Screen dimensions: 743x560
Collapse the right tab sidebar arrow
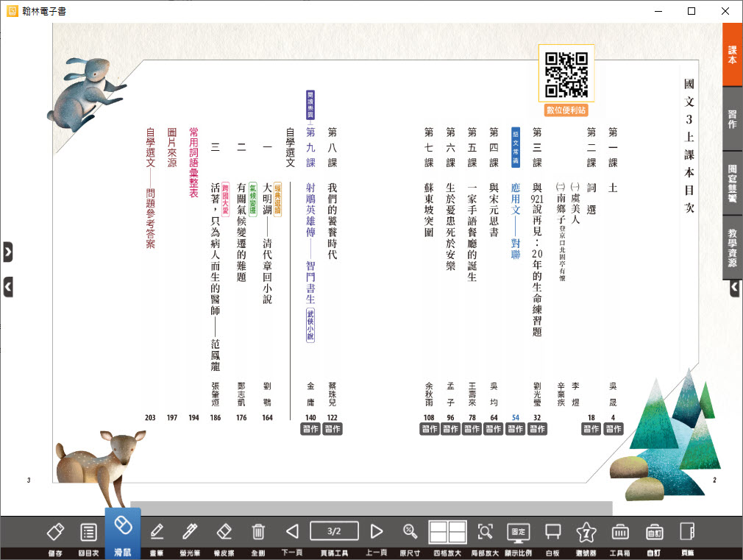[733, 289]
